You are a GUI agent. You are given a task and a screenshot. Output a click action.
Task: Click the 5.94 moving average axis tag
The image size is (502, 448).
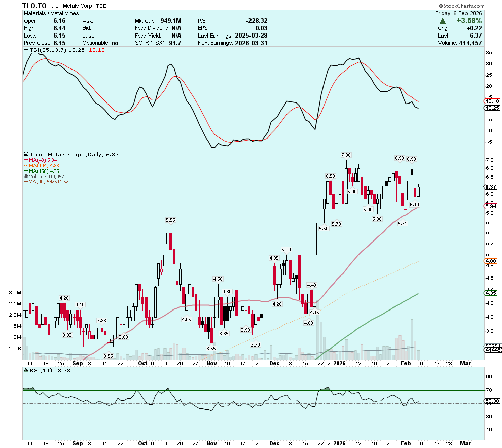point(491,206)
